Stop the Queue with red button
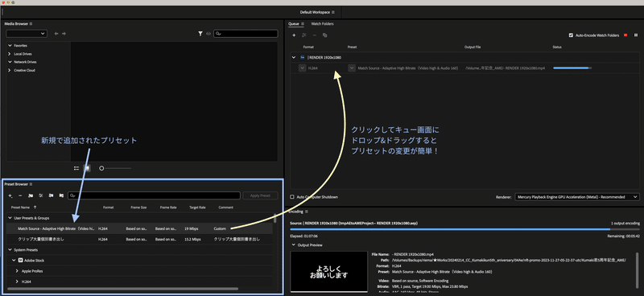This screenshot has width=644, height=296. [625, 35]
